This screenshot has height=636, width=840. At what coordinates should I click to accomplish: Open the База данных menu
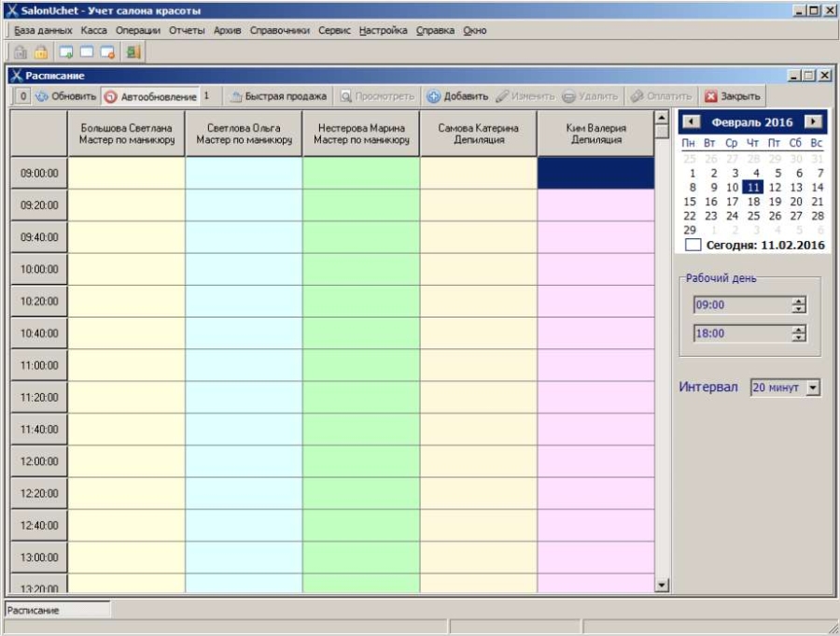[43, 31]
